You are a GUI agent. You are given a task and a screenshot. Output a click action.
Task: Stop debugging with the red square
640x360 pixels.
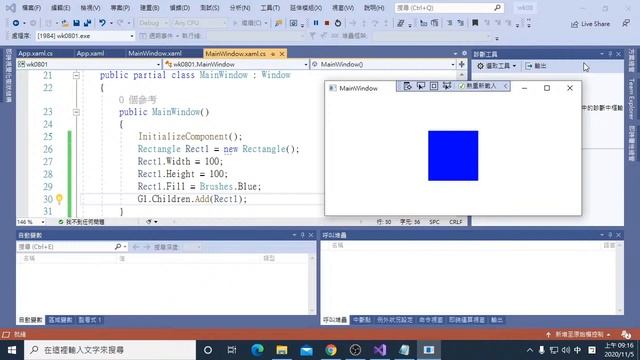pyautogui.click(x=327, y=23)
